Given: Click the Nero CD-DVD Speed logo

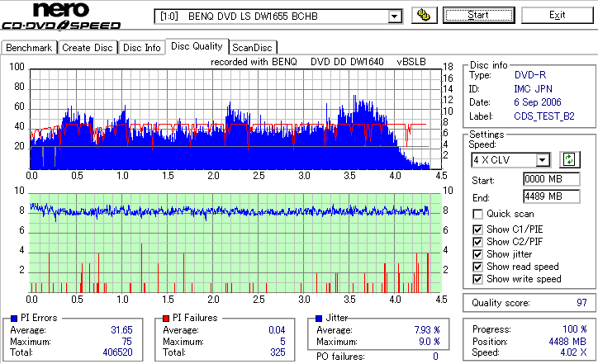Looking at the screenshot, I should tap(61, 16).
